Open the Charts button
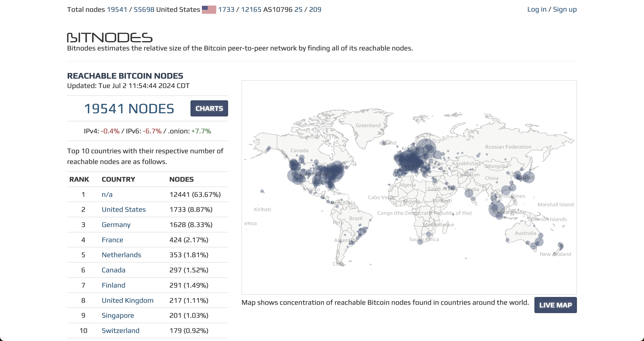 click(209, 108)
